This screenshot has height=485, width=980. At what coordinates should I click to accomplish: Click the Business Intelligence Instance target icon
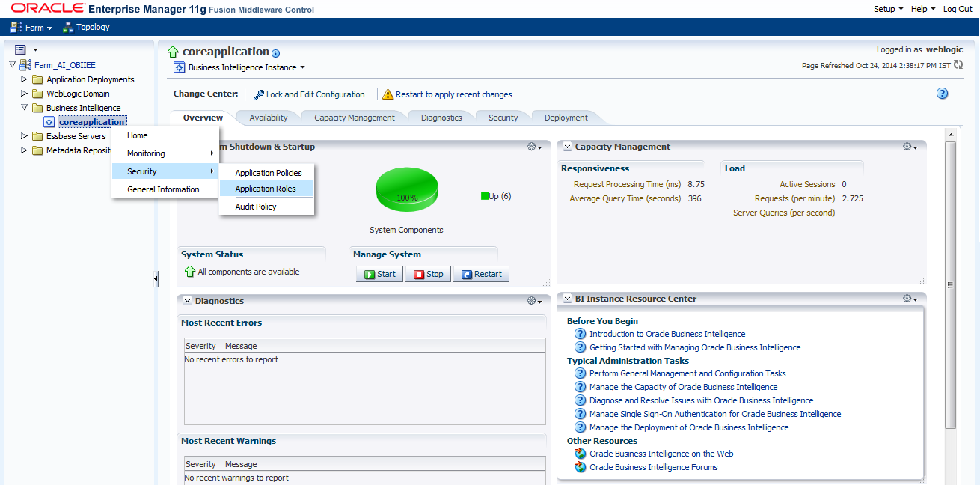point(179,67)
